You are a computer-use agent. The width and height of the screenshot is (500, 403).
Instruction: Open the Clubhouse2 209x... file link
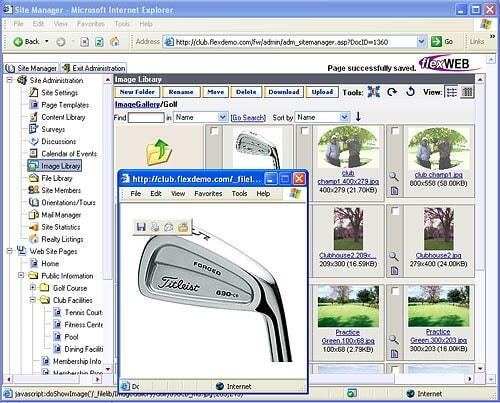pos(348,255)
